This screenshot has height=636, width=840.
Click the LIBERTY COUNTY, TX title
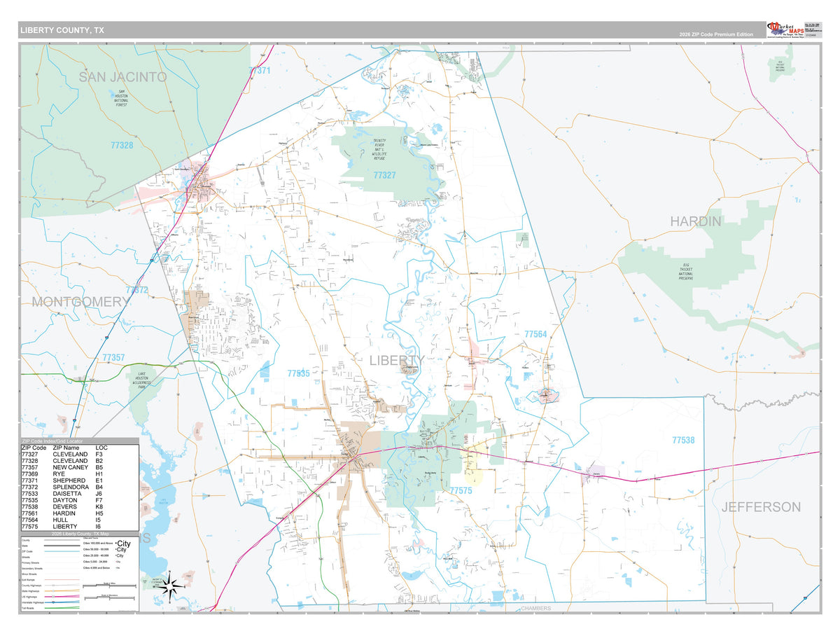(x=62, y=30)
